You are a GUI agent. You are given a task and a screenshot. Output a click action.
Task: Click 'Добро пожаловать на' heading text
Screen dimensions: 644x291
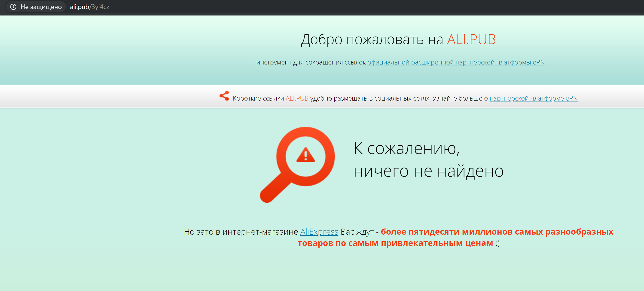pyautogui.click(x=372, y=40)
